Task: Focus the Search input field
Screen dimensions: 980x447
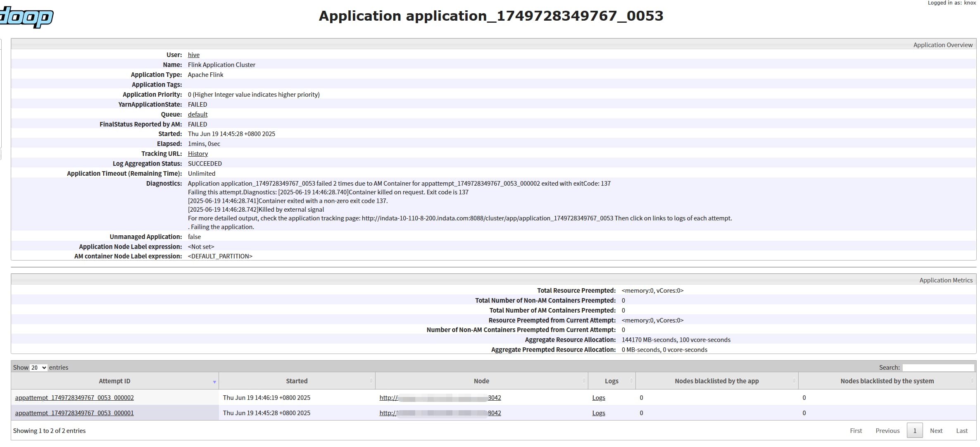Action: pyautogui.click(x=938, y=368)
